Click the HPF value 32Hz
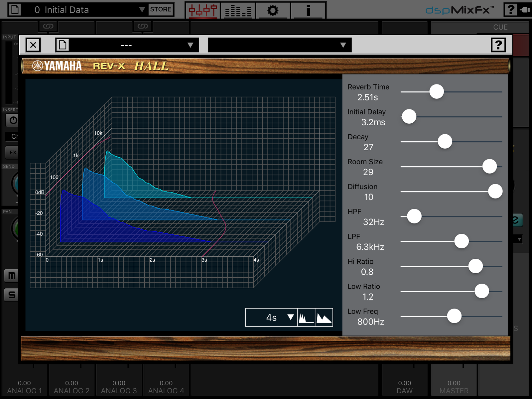This screenshot has height=399, width=532. [x=374, y=222]
